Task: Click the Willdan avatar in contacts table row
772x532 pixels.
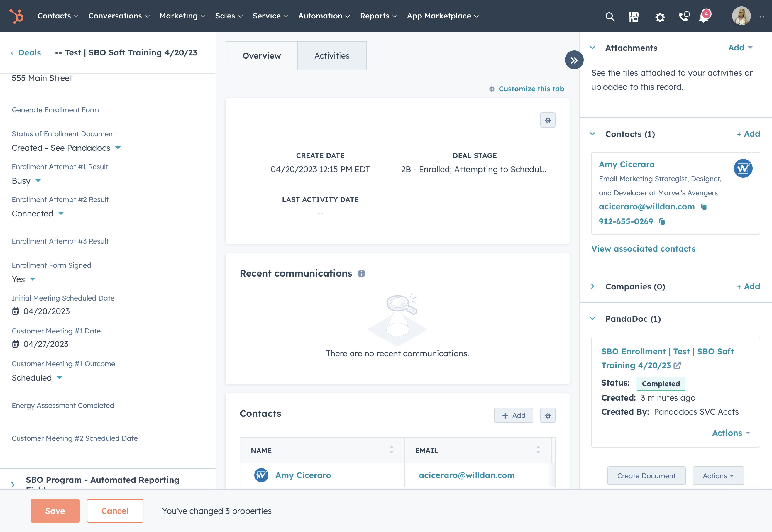Action: pyautogui.click(x=261, y=475)
